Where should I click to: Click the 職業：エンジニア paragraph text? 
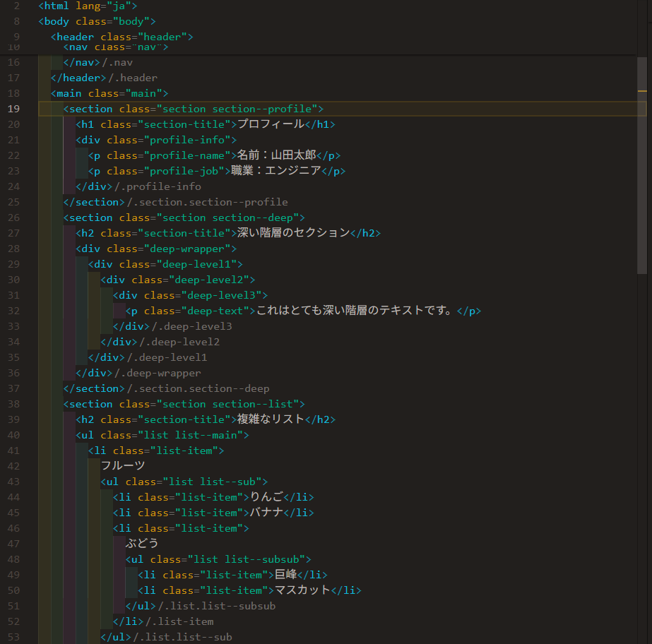(x=276, y=171)
